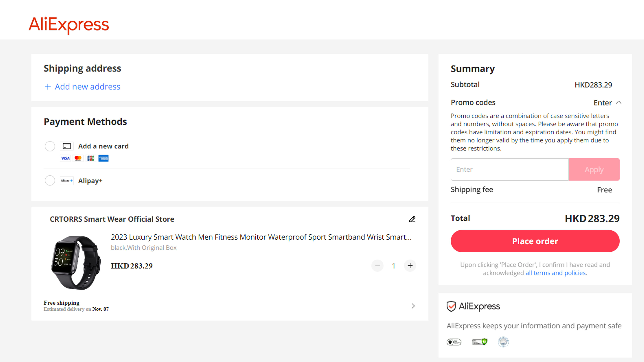644x362 pixels.
Task: Click the Total HKD 283.29 amount
Action: pos(592,219)
